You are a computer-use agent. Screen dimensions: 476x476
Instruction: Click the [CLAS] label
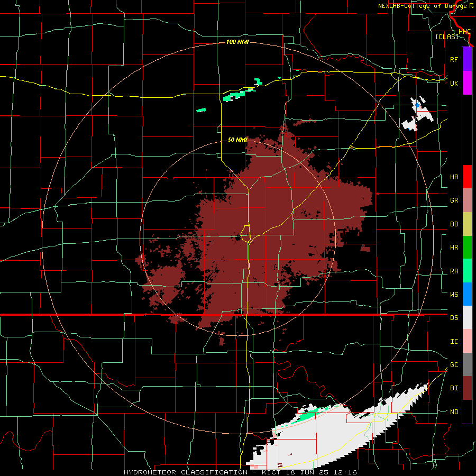coord(447,36)
